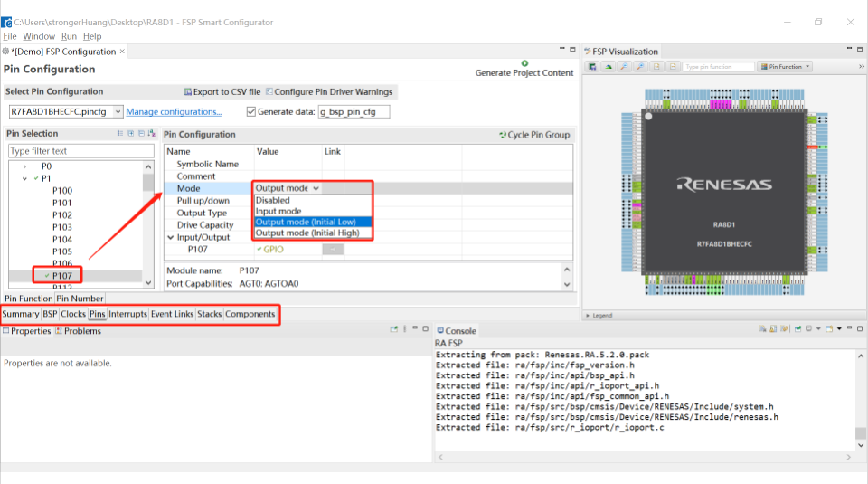Open the File menu

coord(9,36)
